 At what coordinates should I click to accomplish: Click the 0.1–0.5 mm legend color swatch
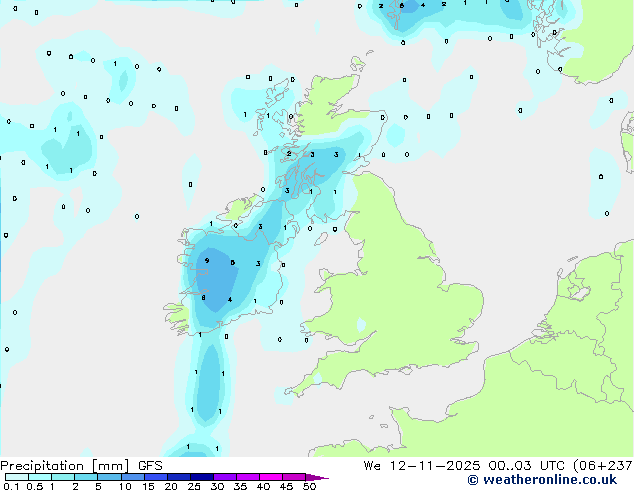point(17,477)
